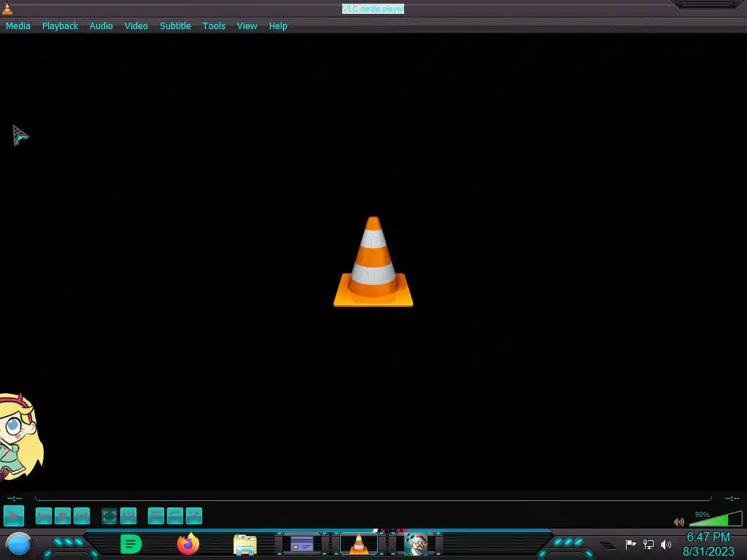This screenshot has width=747, height=560.
Task: Open the Tools menu
Action: click(214, 26)
